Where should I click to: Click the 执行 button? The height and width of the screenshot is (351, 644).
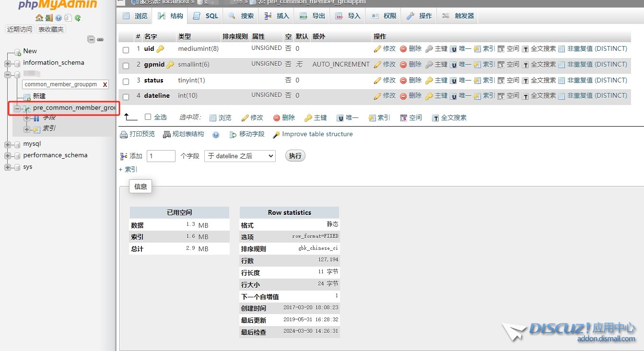[x=295, y=156]
